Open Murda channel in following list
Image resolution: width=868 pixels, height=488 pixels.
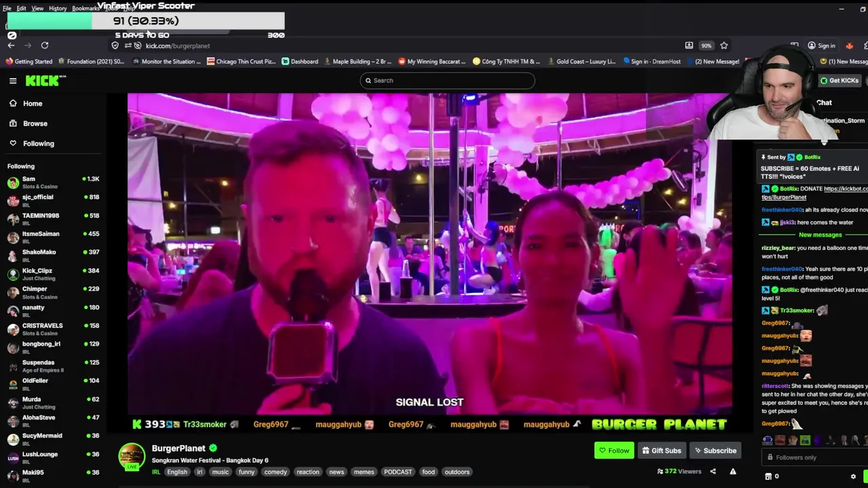point(53,403)
